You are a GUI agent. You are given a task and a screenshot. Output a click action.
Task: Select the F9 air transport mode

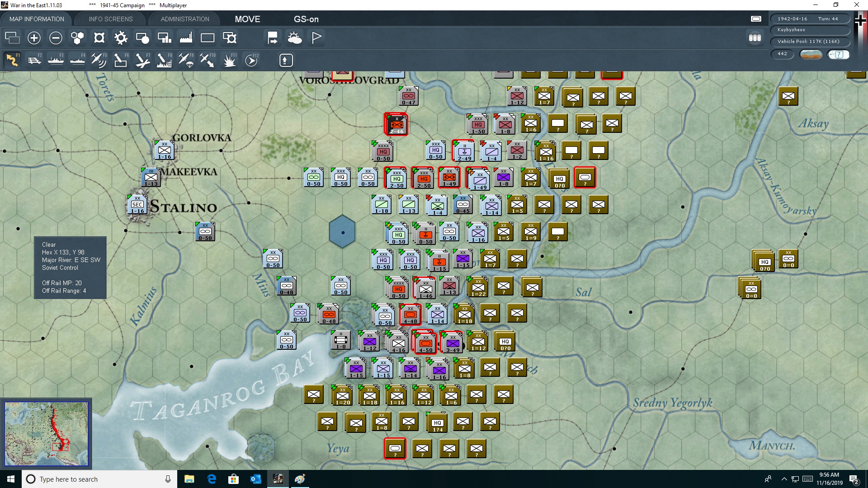click(186, 60)
